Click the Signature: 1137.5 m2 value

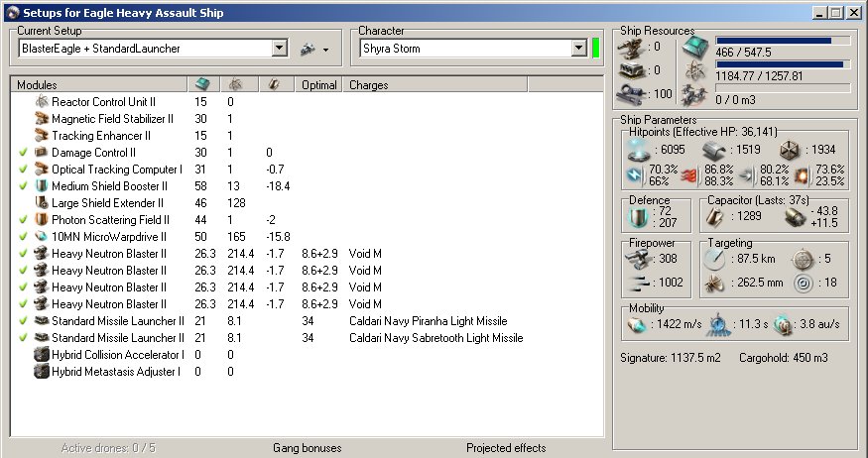click(x=671, y=358)
